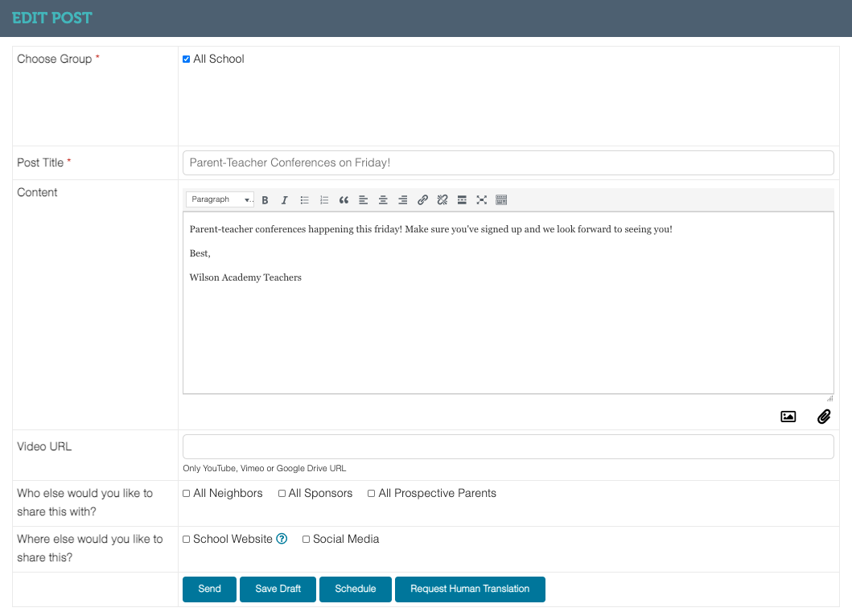The width and height of the screenshot is (852, 616).
Task: Uncheck the All School group checkbox
Action: coord(187,59)
